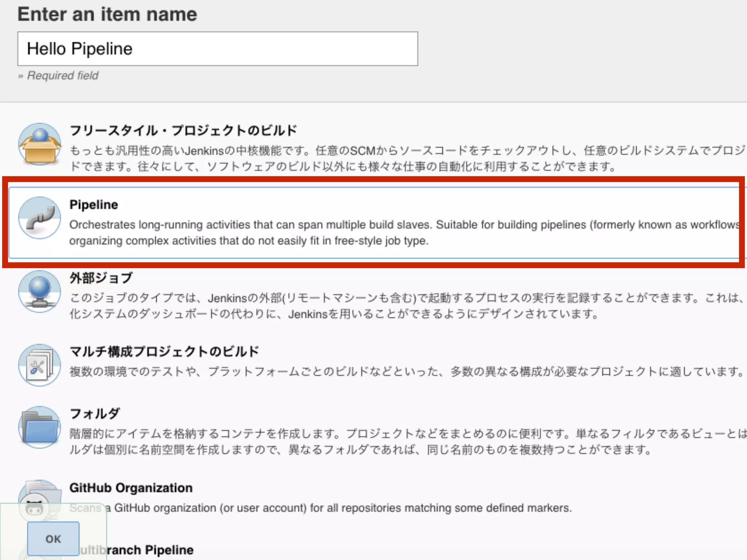747x560 pixels.
Task: Click the Enter an item name heading
Action: tap(107, 15)
